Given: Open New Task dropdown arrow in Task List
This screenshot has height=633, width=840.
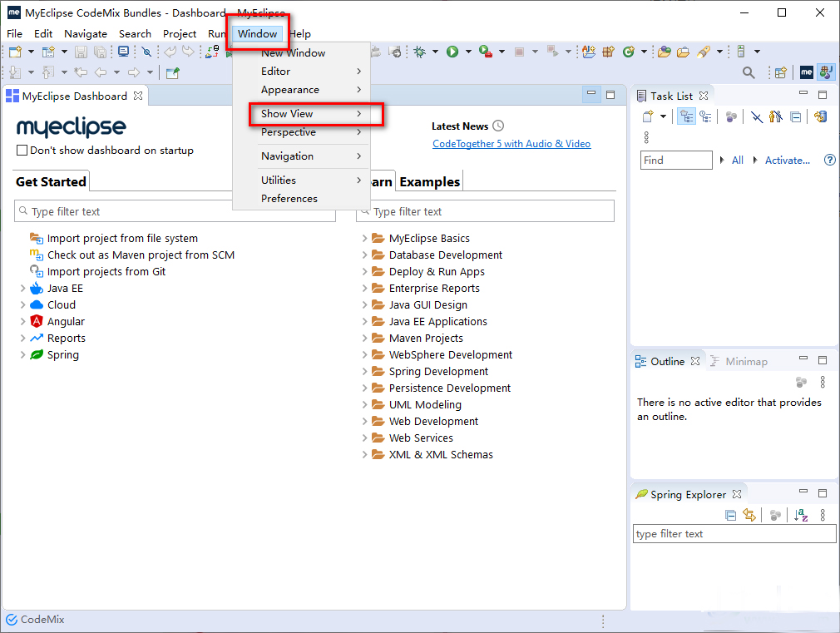Looking at the screenshot, I should 663,116.
